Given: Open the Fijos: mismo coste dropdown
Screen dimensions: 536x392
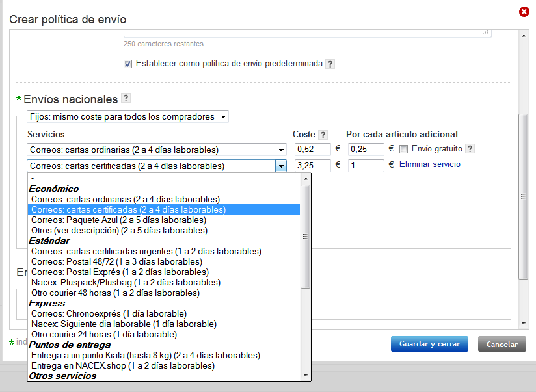Looking at the screenshot, I should click(x=128, y=116).
